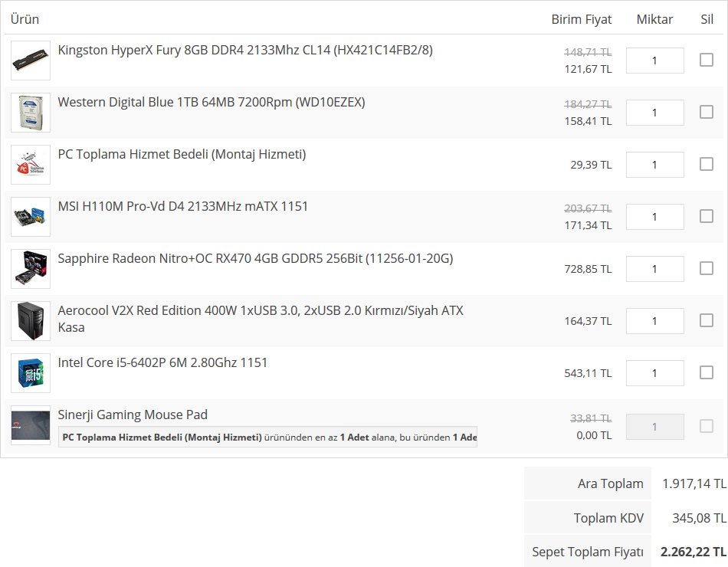Screen dimensions: 728x567
Task: Select the struck-through 184,27 TL price
Action: 588,104
